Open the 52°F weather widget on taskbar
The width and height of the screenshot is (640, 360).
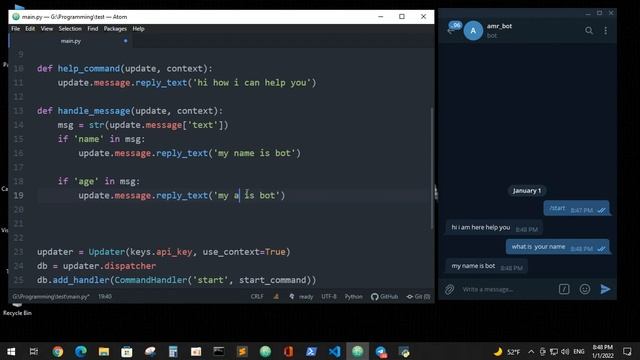pyautogui.click(x=507, y=351)
